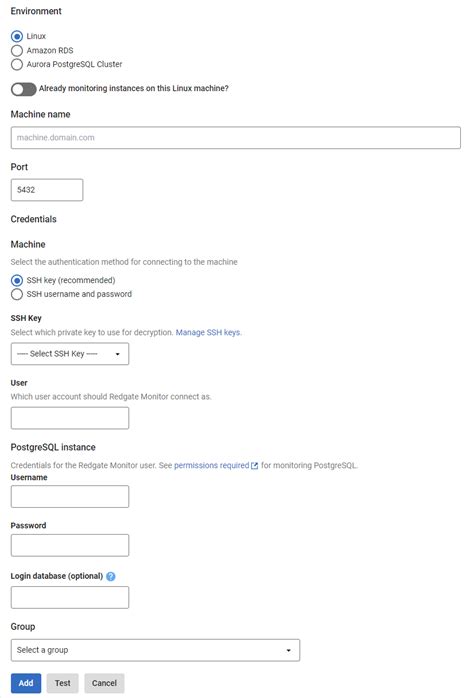
Task: Select Aurora PostgreSQL Cluster option
Action: (x=17, y=64)
